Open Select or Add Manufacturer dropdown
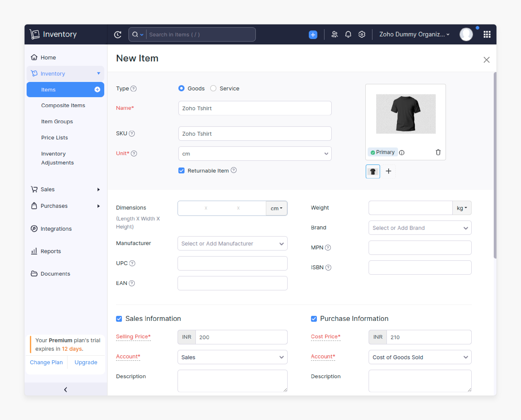The height and width of the screenshot is (420, 521). [232, 244]
